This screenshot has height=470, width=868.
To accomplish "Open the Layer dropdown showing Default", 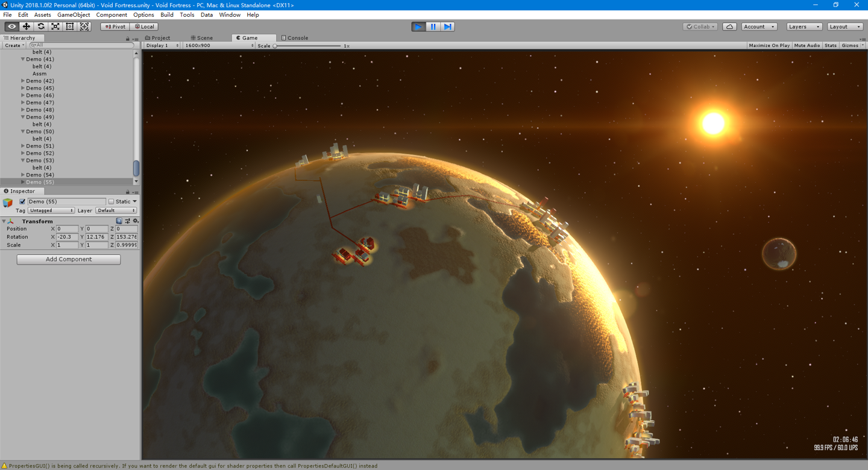I will point(116,211).
